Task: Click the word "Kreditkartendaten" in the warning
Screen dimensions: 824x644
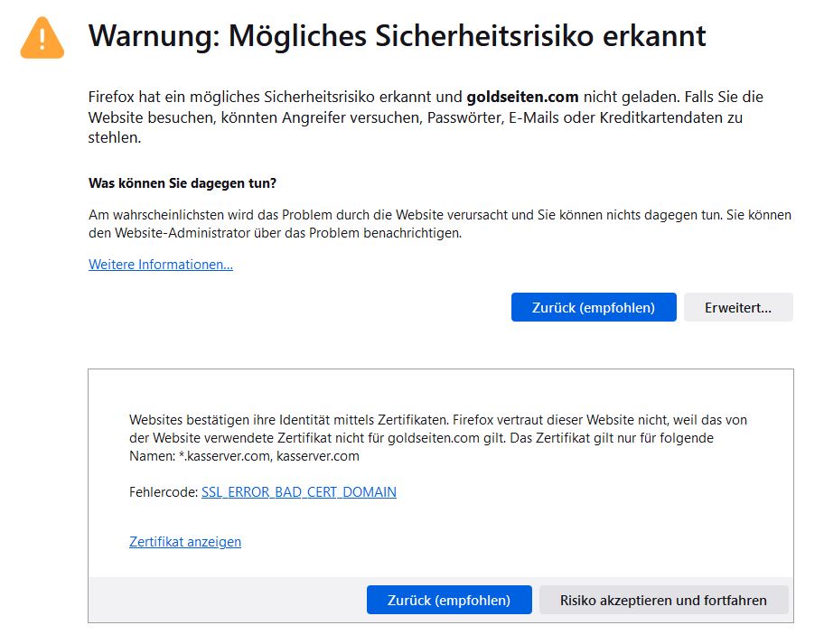Action: (656, 117)
